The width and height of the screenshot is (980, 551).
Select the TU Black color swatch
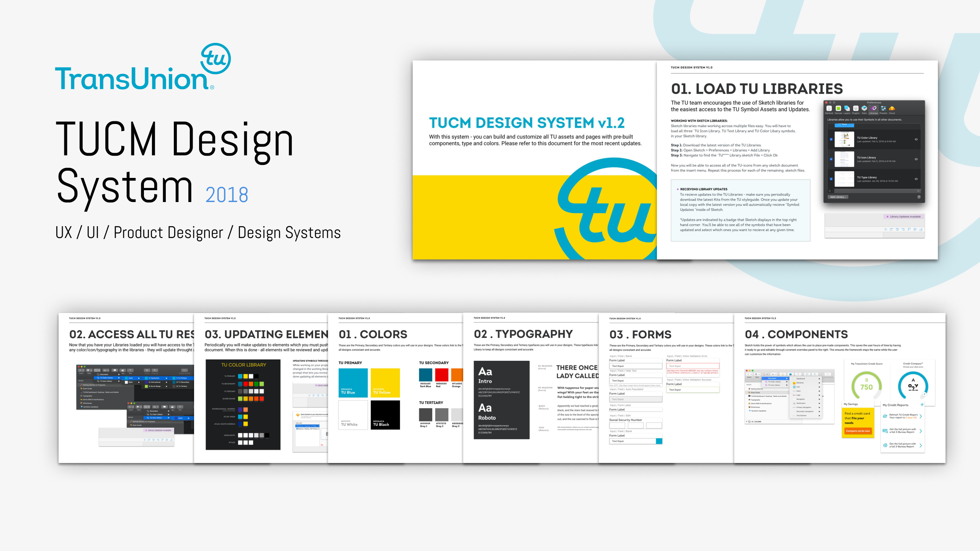385,415
